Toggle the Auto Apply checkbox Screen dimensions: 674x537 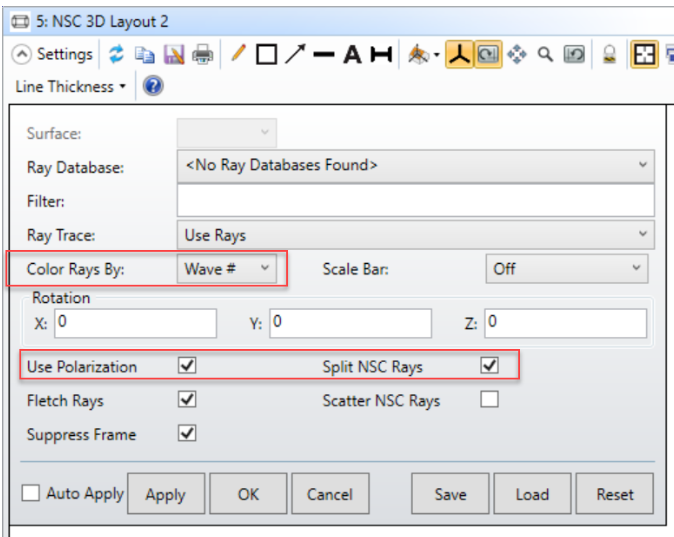[31, 493]
